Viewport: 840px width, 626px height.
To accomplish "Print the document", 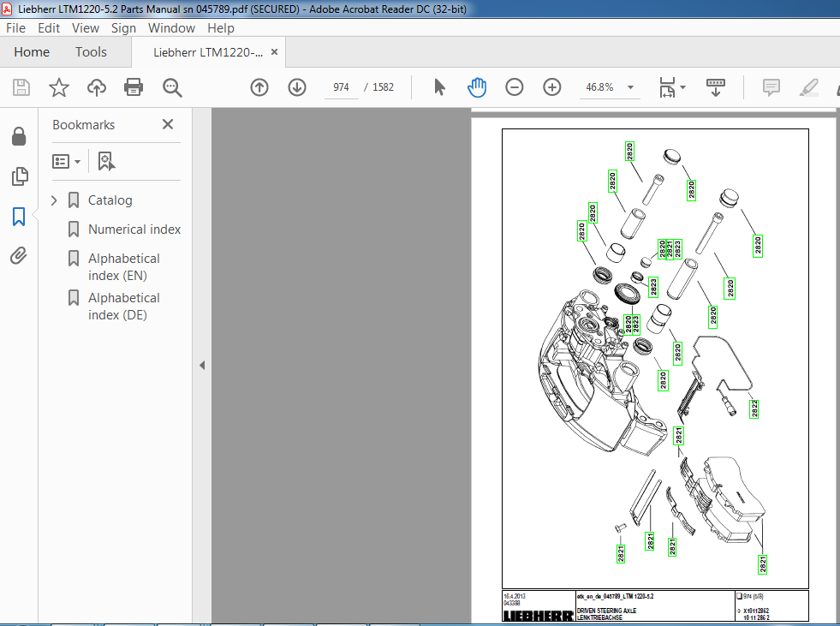I will [134, 87].
